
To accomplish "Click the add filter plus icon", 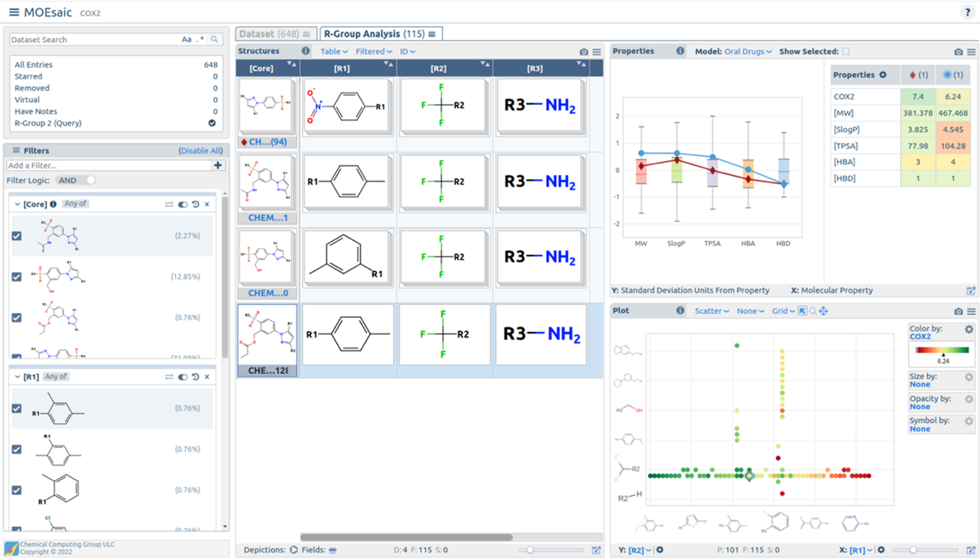I will click(x=218, y=166).
